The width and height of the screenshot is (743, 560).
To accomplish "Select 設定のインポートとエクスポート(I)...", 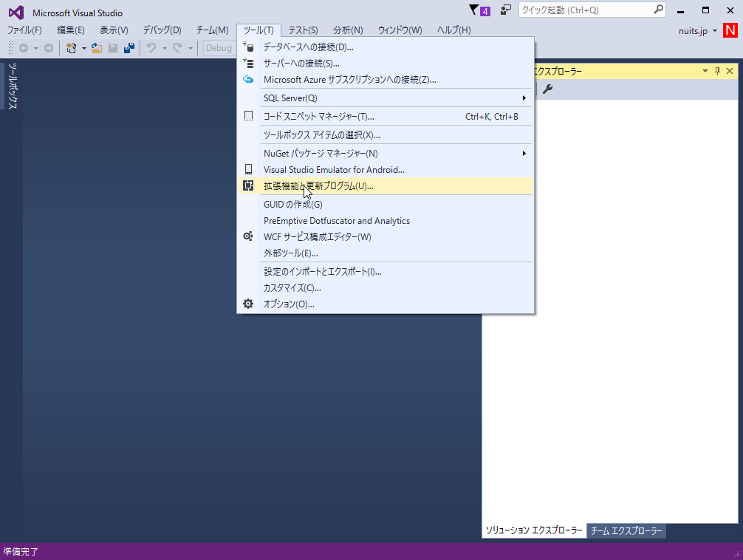I will click(x=386, y=271).
